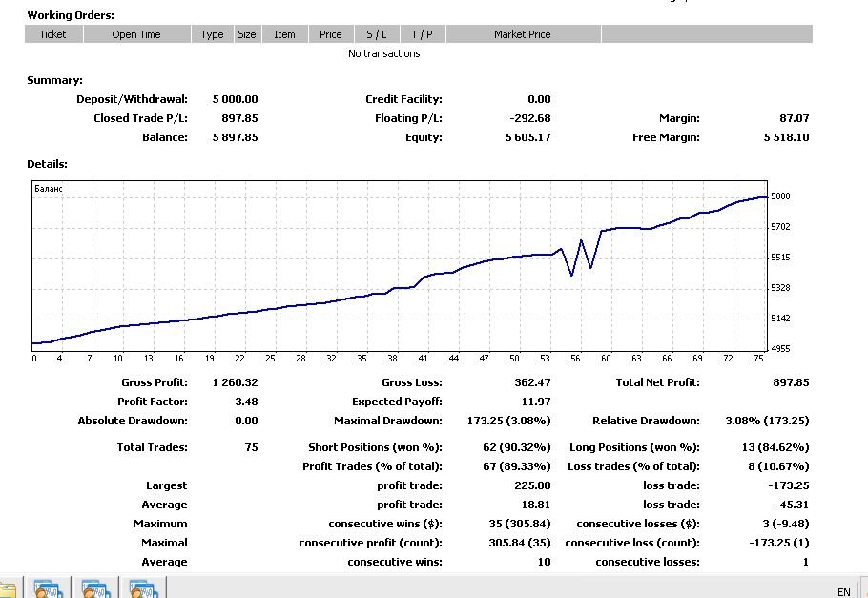Select the Deposit/Withdrawal value 5 000.00
This screenshot has width=868, height=598.
coord(236,99)
